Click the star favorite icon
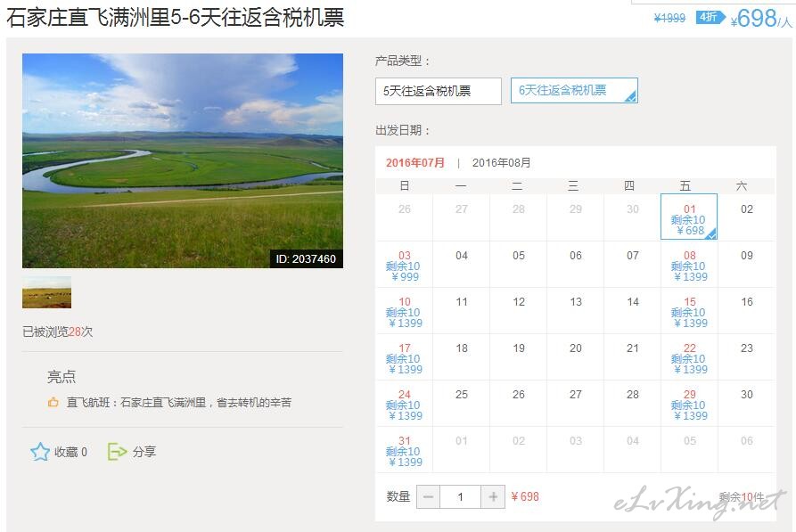The width and height of the screenshot is (796, 532). click(x=40, y=451)
